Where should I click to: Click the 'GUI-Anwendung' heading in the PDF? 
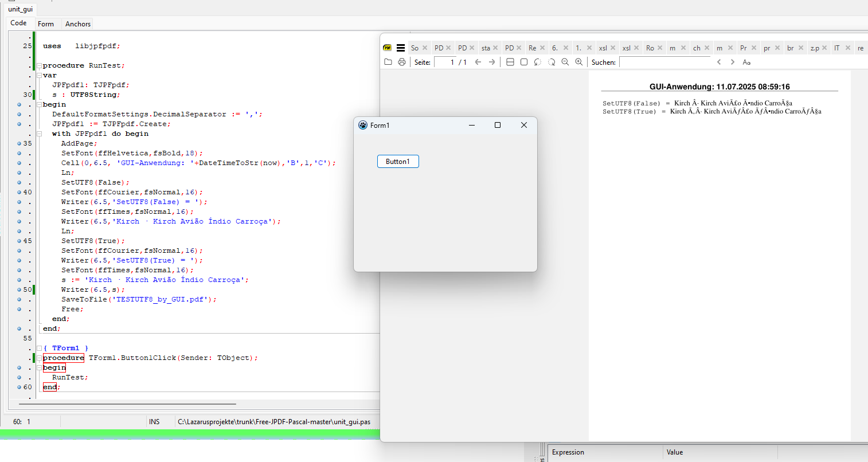coord(720,87)
